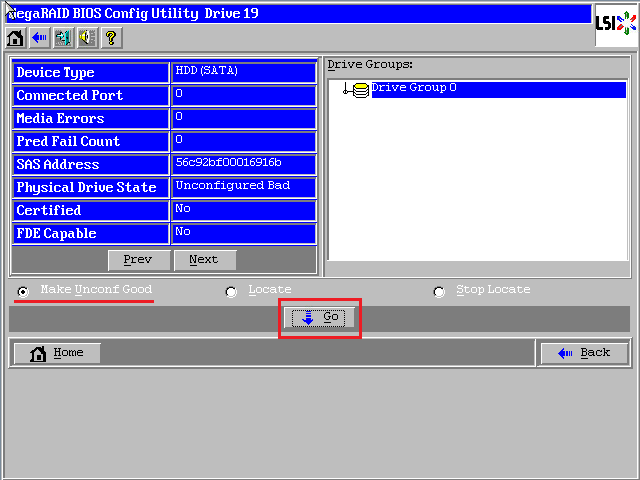Click the SAS Address value field
640x480 pixels.
(244, 164)
